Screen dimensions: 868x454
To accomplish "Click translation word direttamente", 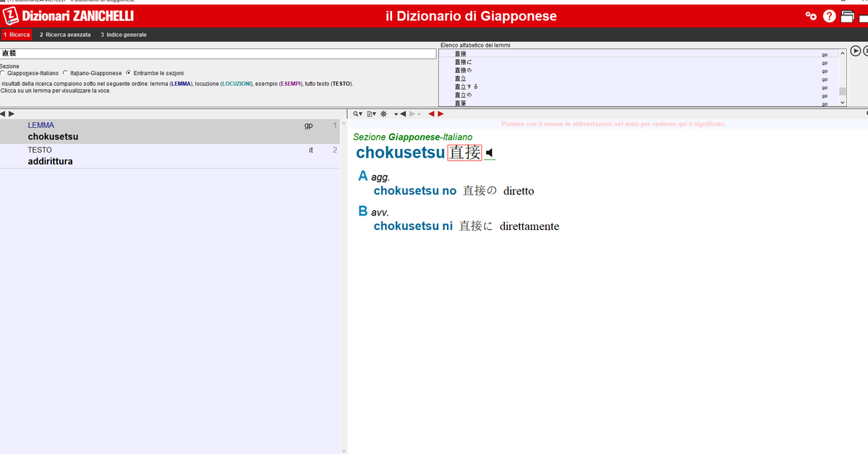I will point(529,226).
